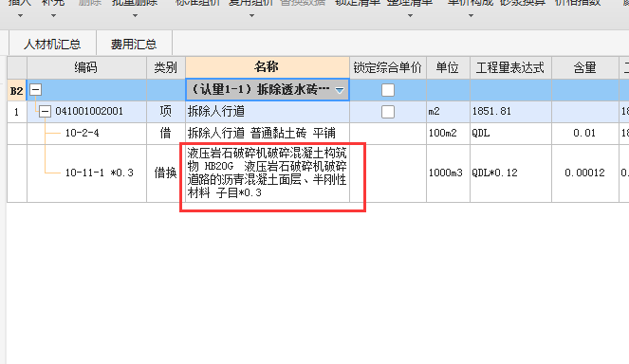This screenshot has width=629, height=364.
Task: Tick the lock checkbox for 拆除人行道
Action: coord(388,112)
